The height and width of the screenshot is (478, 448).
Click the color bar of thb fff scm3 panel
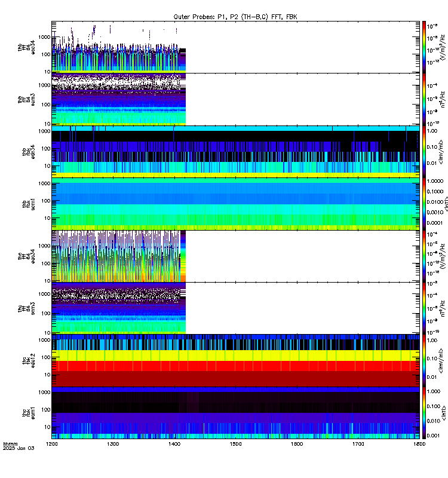424,99
